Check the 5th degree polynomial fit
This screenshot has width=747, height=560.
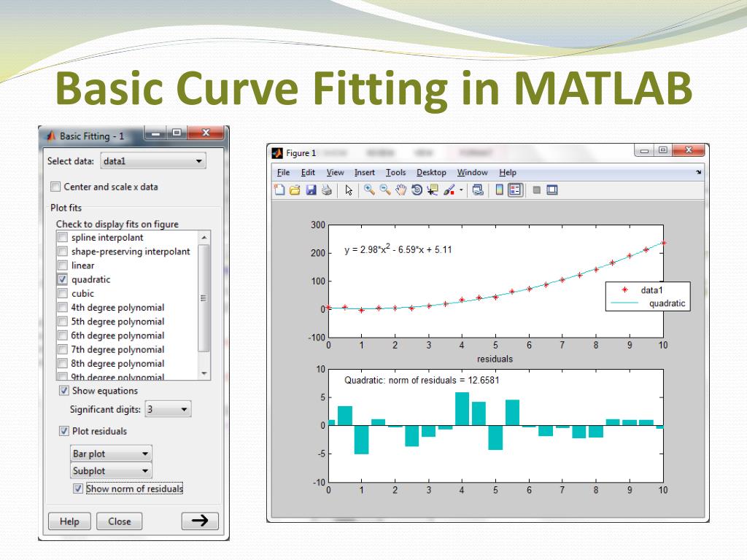pos(63,322)
